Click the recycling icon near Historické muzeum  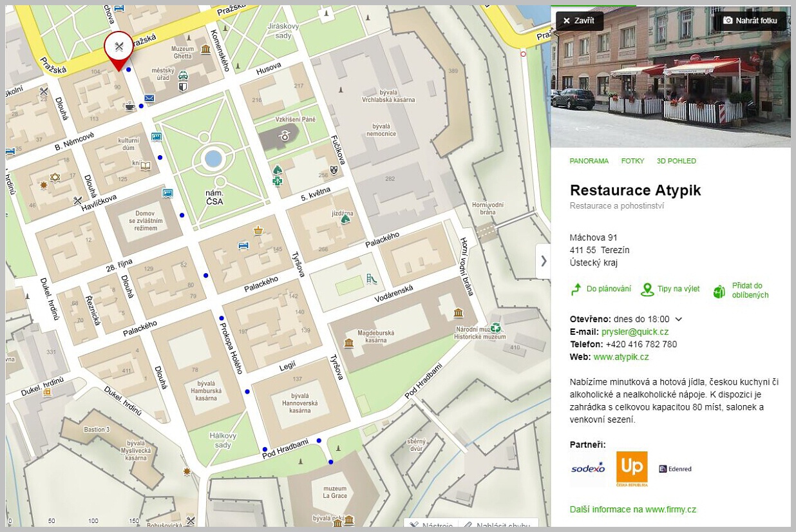495,327
